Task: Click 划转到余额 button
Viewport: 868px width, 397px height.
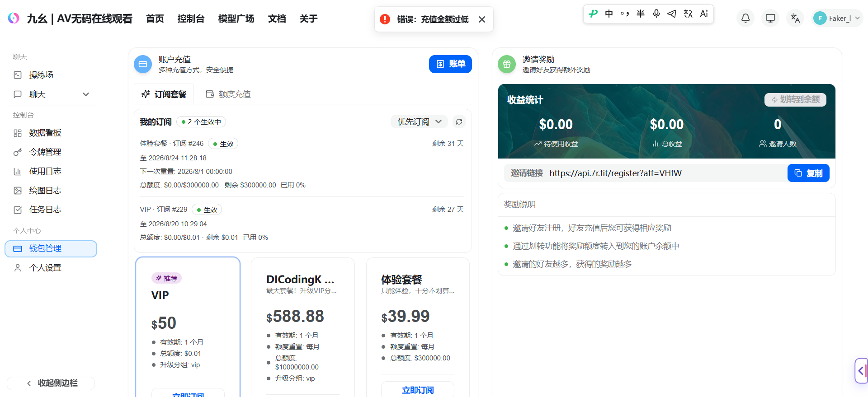Action: pos(795,99)
